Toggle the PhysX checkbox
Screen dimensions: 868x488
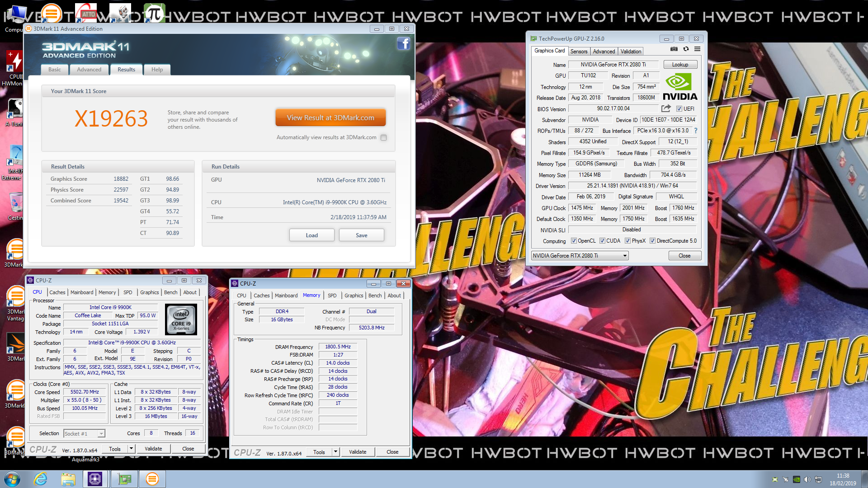[x=627, y=241]
